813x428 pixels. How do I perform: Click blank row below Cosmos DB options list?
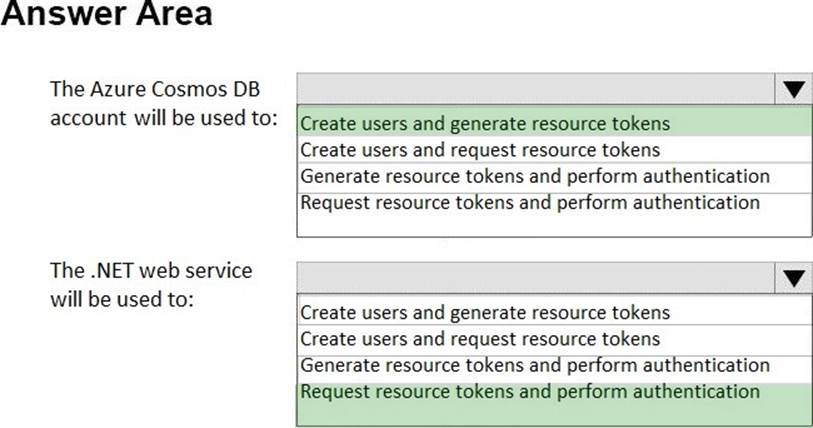555,225
